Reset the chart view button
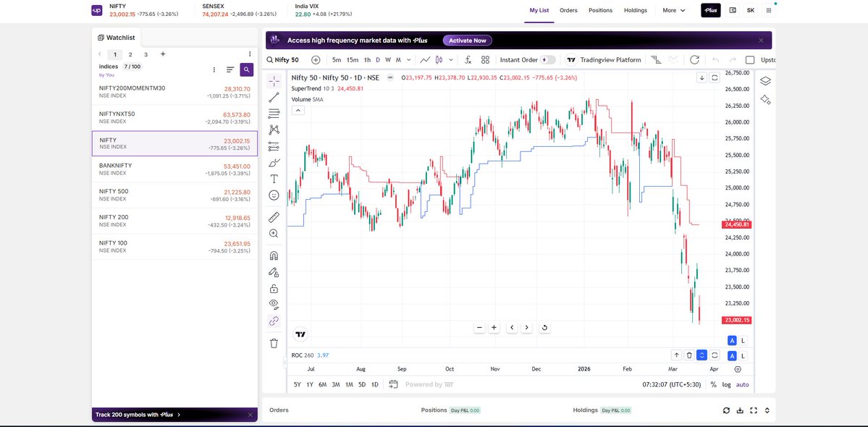The height and width of the screenshot is (427, 868). [x=544, y=327]
